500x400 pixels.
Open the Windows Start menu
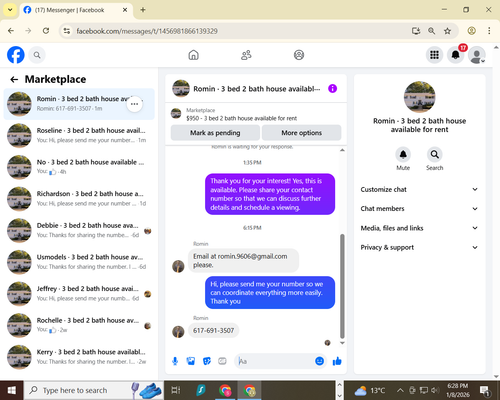[x=12, y=390]
